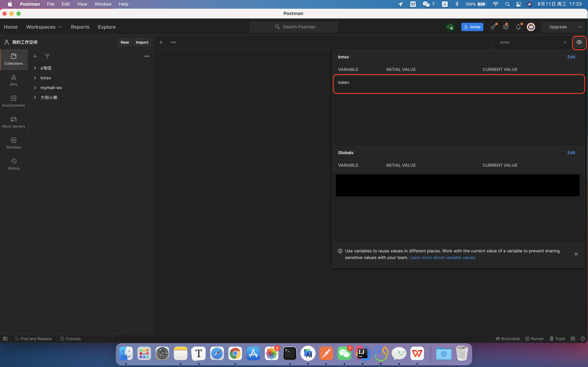
Task: Open the Environments sidebar tab
Action: pyautogui.click(x=14, y=101)
